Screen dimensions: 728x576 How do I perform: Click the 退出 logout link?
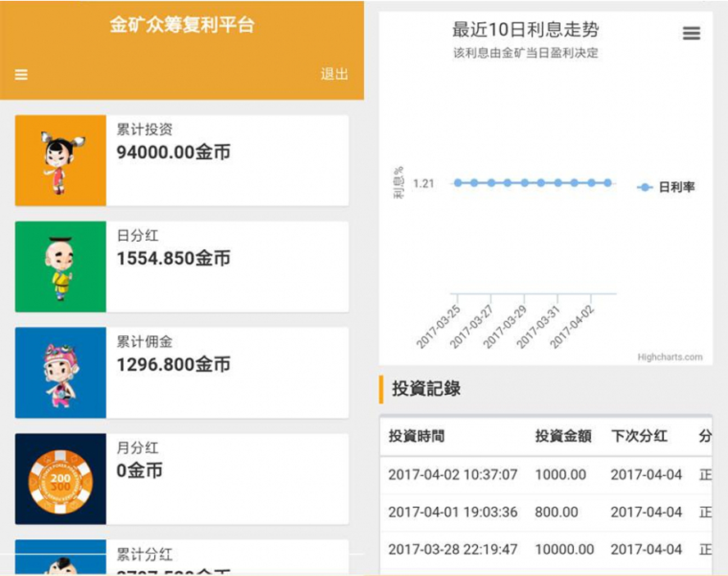pos(334,74)
